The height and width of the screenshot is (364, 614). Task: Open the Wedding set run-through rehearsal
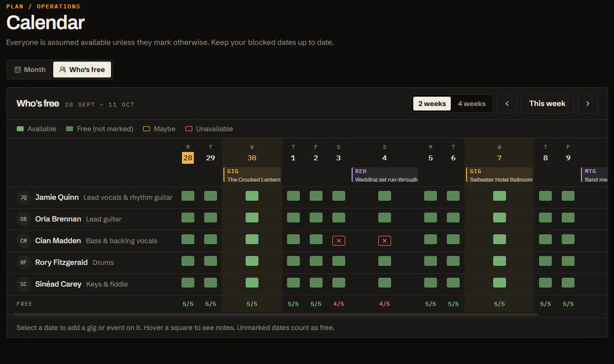pos(385,175)
